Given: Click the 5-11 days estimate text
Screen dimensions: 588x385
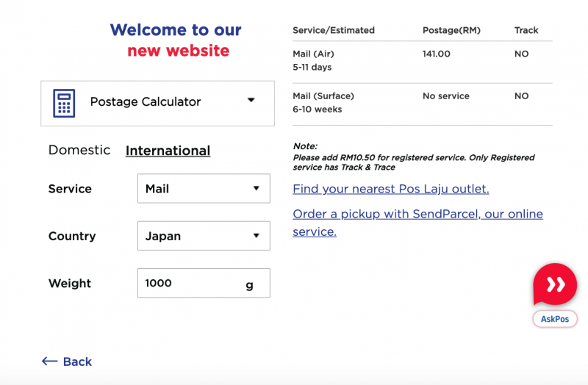Looking at the screenshot, I should point(312,67).
